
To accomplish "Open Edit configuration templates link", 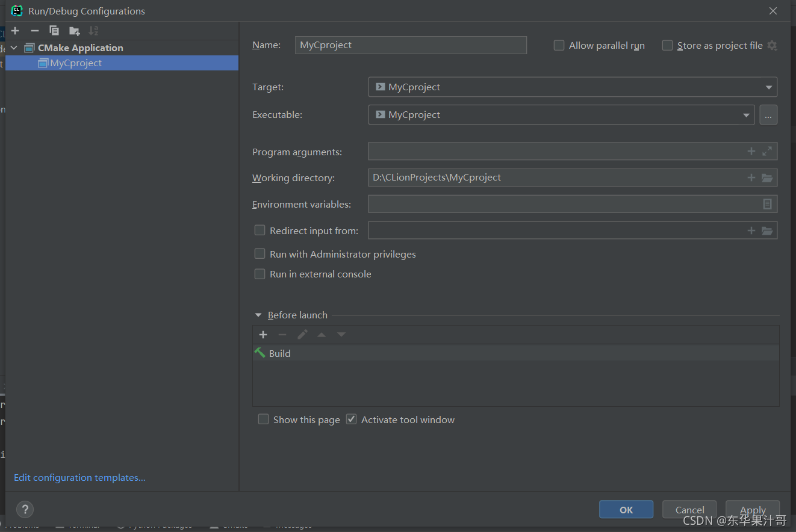I will pyautogui.click(x=79, y=477).
